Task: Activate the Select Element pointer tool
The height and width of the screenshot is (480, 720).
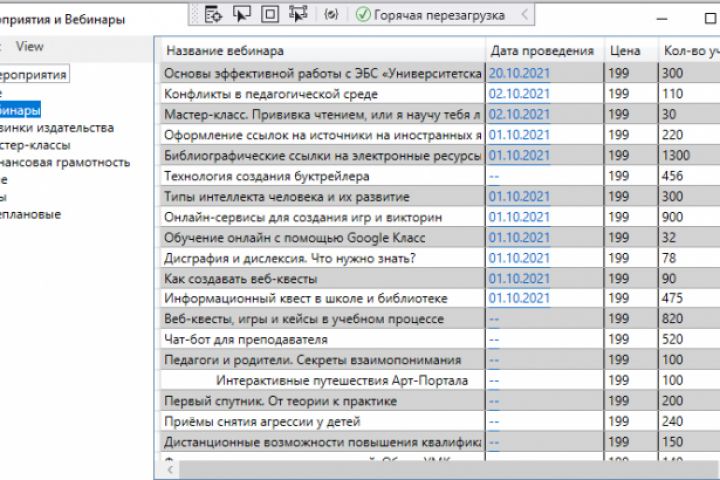Action: point(242,15)
